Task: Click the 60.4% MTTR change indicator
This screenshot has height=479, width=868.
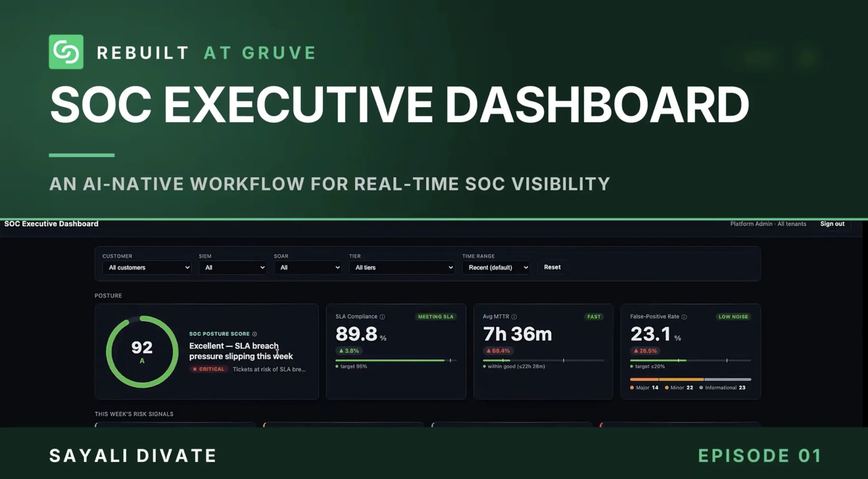Action: point(498,351)
